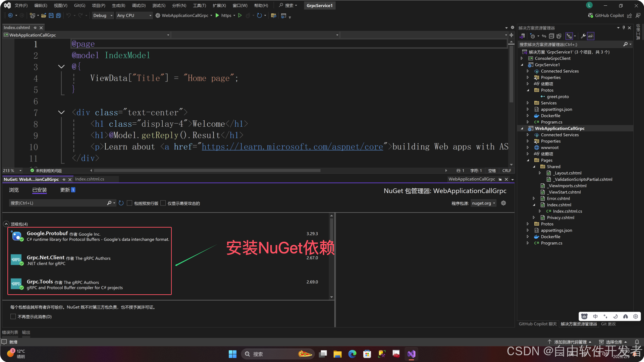Click the Undo toolbar icon
Viewport: 644px width, 362px height.
(x=68, y=15)
